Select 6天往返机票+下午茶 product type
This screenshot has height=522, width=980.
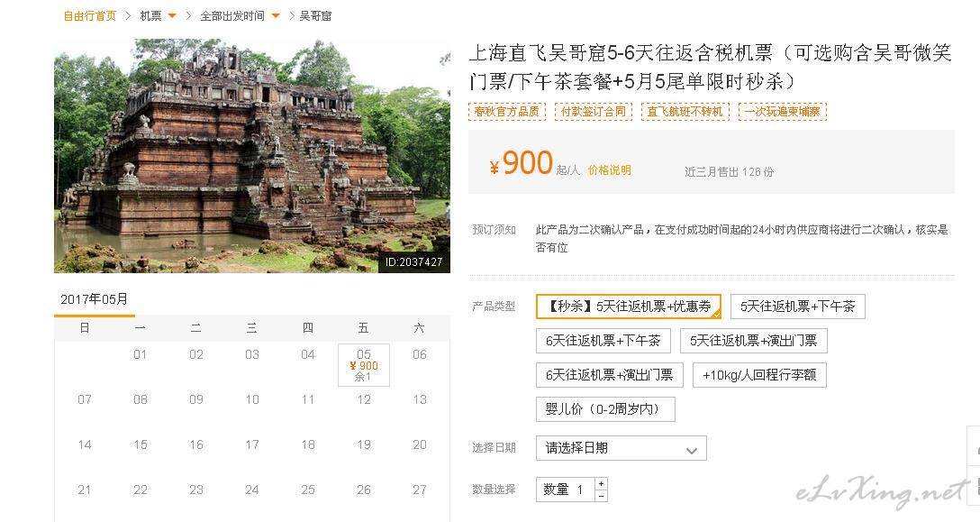[x=603, y=341]
